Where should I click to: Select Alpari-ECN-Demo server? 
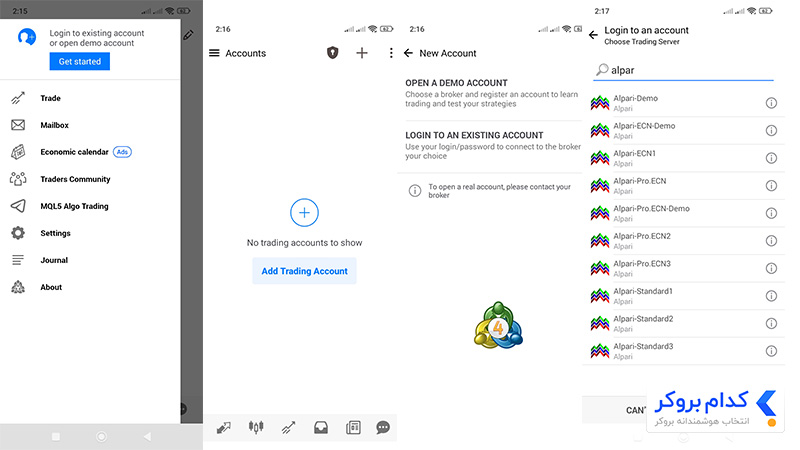coord(684,131)
